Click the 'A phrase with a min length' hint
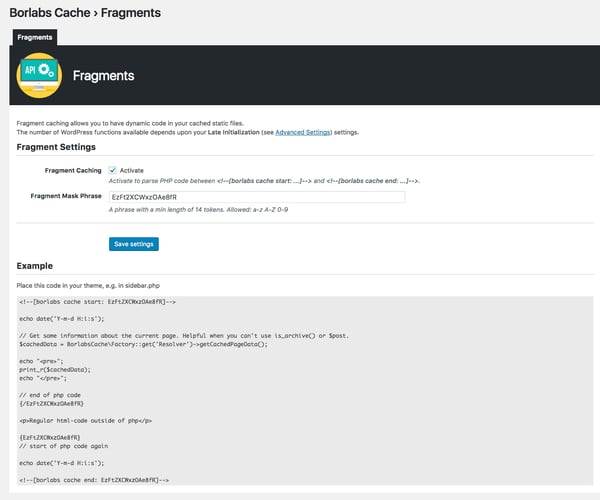Viewport: 600px width, 500px height. (198, 210)
